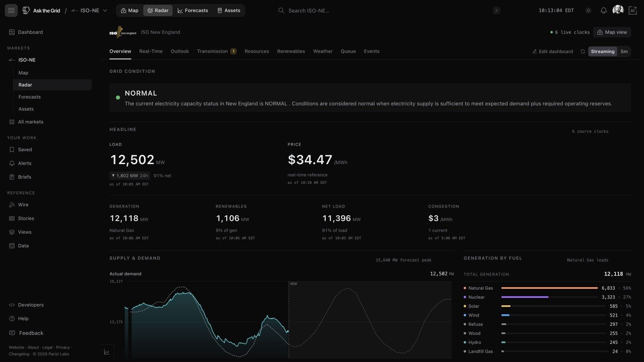Image resolution: width=644 pixels, height=362 pixels.
Task: Select the 5m refresh interval
Action: [x=624, y=51]
